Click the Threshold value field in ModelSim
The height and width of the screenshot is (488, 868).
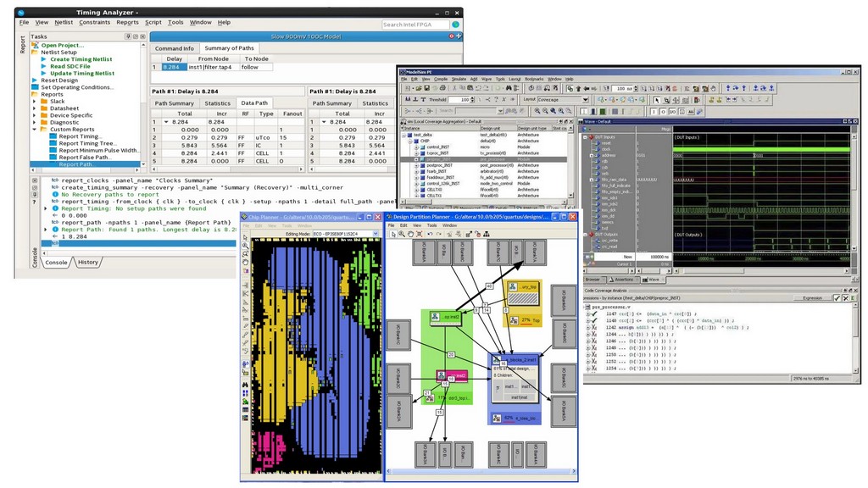[x=459, y=100]
